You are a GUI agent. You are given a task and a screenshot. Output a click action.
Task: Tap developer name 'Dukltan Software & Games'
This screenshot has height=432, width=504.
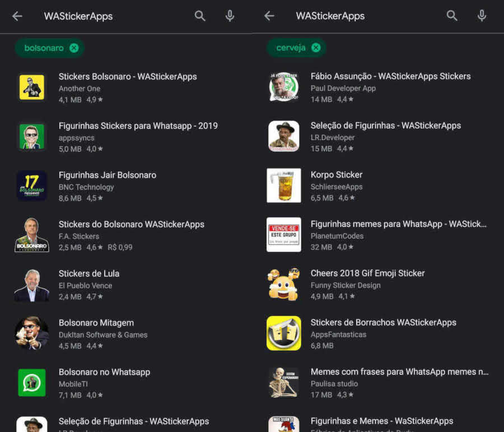(103, 335)
